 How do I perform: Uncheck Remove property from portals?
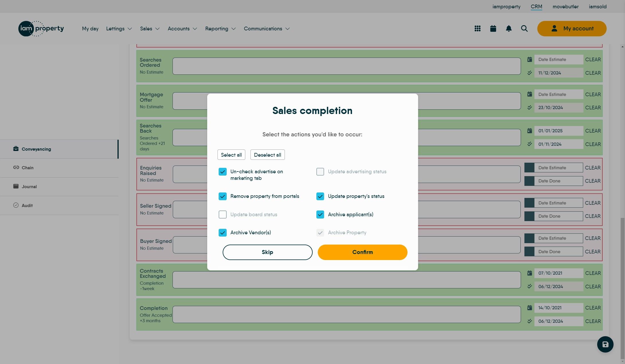(223, 196)
